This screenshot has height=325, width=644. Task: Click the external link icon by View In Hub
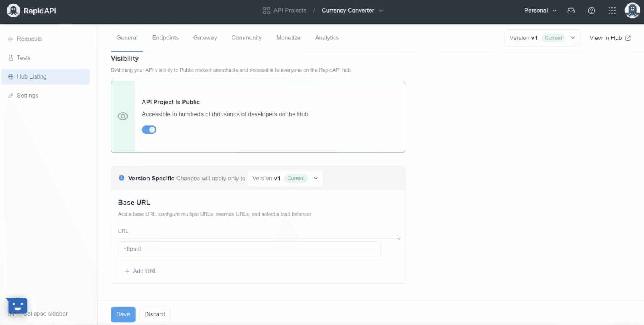628,38
